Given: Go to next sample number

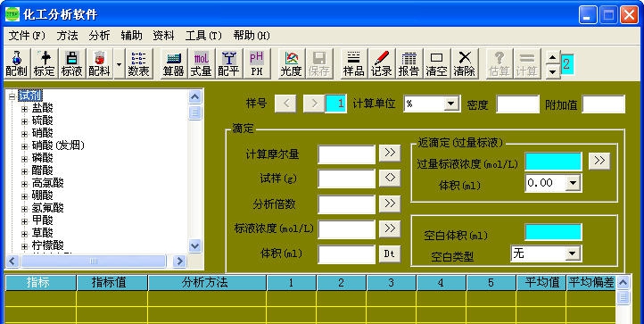Looking at the screenshot, I should point(314,104).
